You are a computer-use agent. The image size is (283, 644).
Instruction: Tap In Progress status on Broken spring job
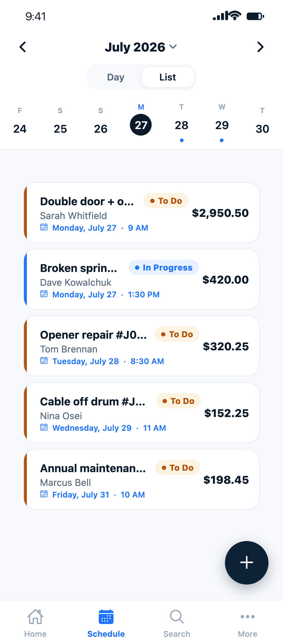[164, 267]
